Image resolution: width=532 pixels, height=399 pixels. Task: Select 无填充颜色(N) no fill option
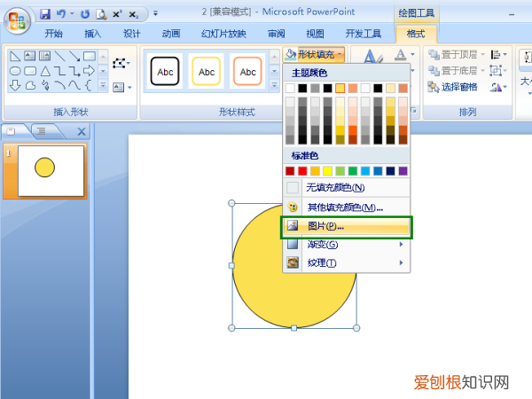click(334, 188)
